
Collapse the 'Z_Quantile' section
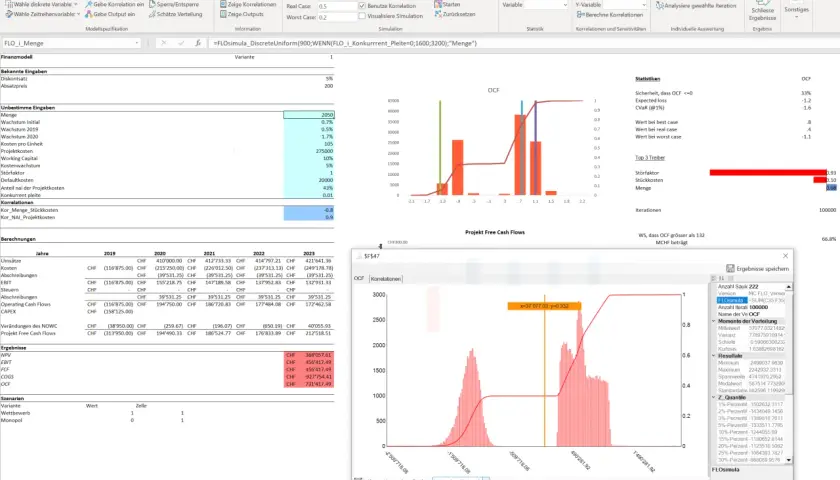(714, 398)
